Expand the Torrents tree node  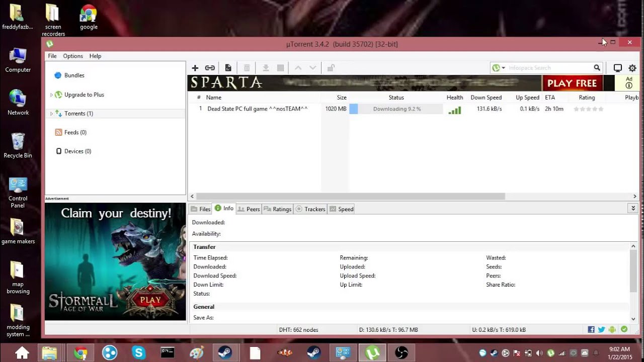(x=51, y=114)
